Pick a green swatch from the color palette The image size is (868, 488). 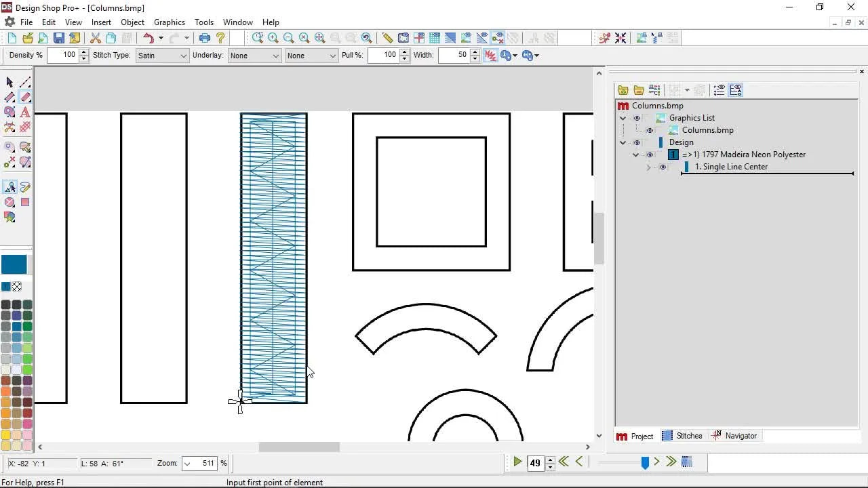pos(26,326)
